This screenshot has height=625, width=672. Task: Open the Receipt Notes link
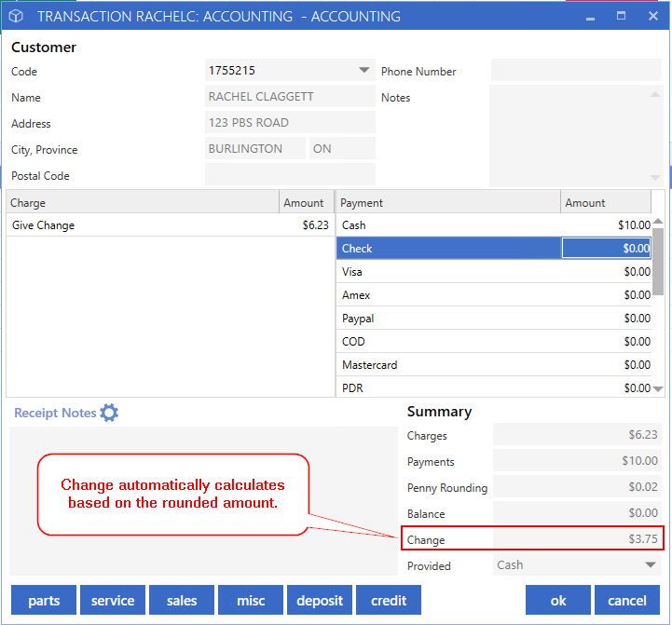click(x=55, y=413)
